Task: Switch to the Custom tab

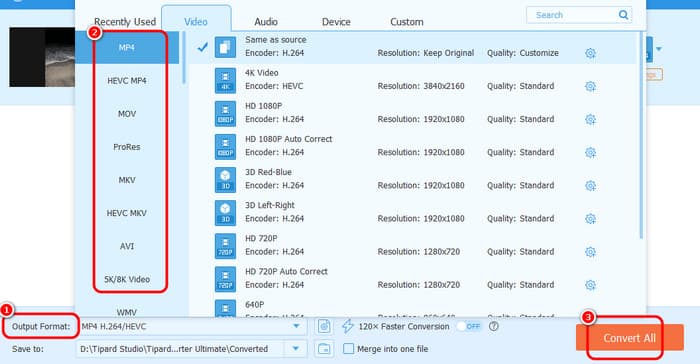Action: click(407, 21)
